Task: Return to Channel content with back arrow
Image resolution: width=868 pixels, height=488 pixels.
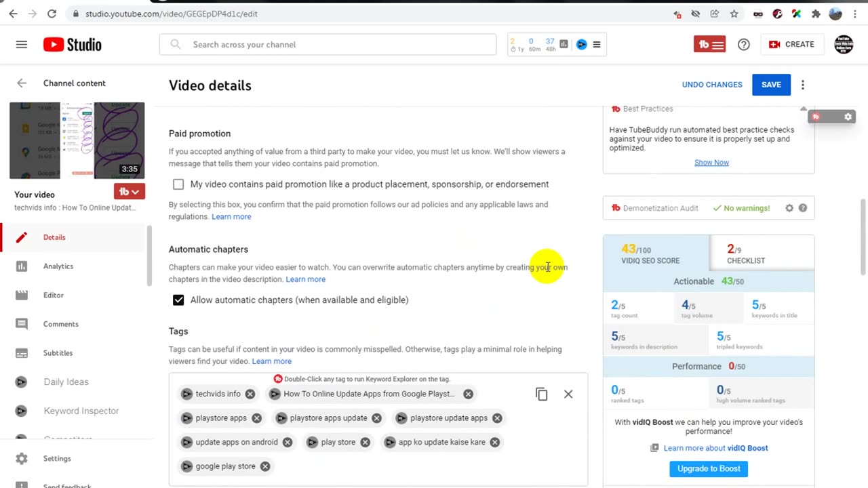Action: pos(22,83)
